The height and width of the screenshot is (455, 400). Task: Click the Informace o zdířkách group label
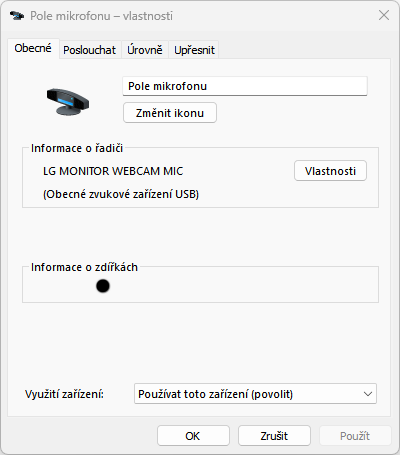coord(84,267)
